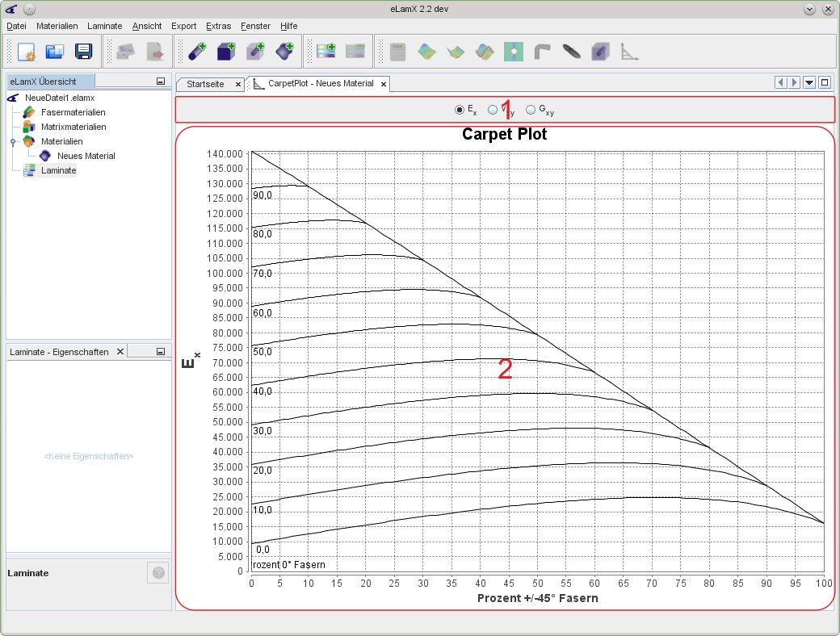
Task: Select the vxy radio button
Action: point(493,110)
